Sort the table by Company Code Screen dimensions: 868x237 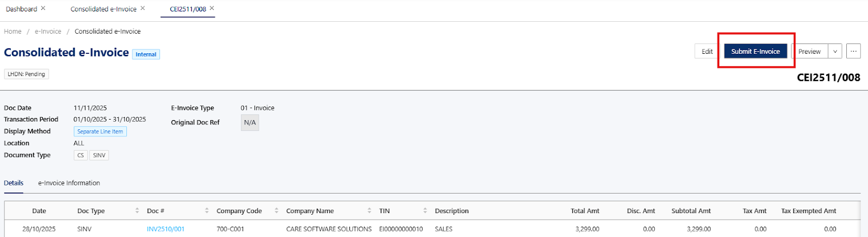(x=277, y=211)
